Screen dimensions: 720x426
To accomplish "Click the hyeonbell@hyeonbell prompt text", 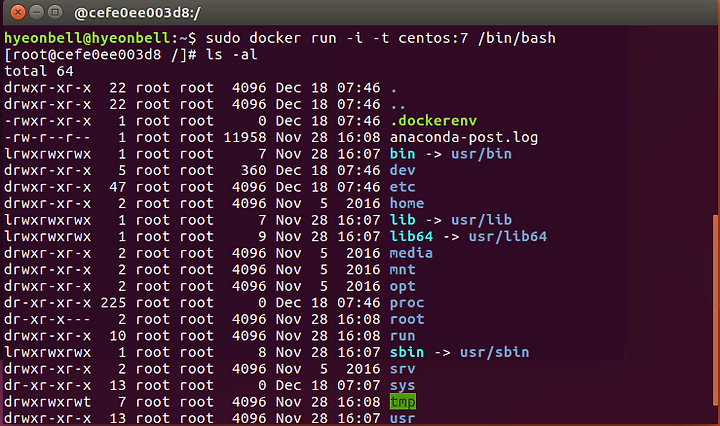I will tap(87, 38).
